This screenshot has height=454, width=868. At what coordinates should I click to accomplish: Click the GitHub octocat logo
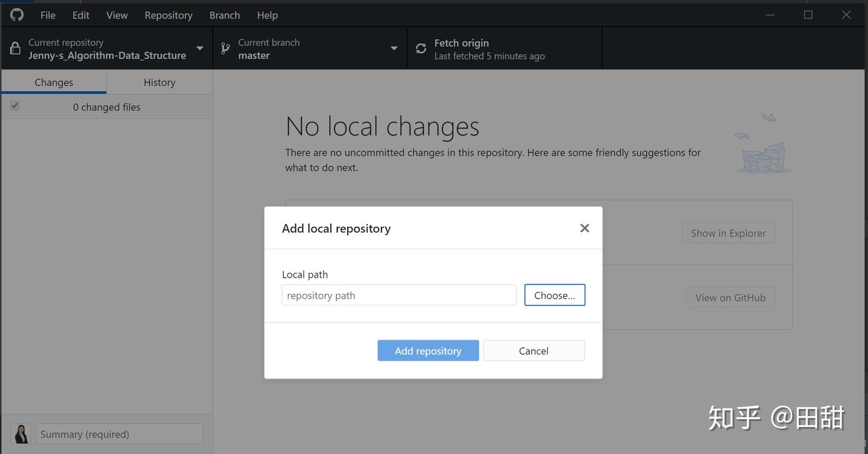coord(16,14)
